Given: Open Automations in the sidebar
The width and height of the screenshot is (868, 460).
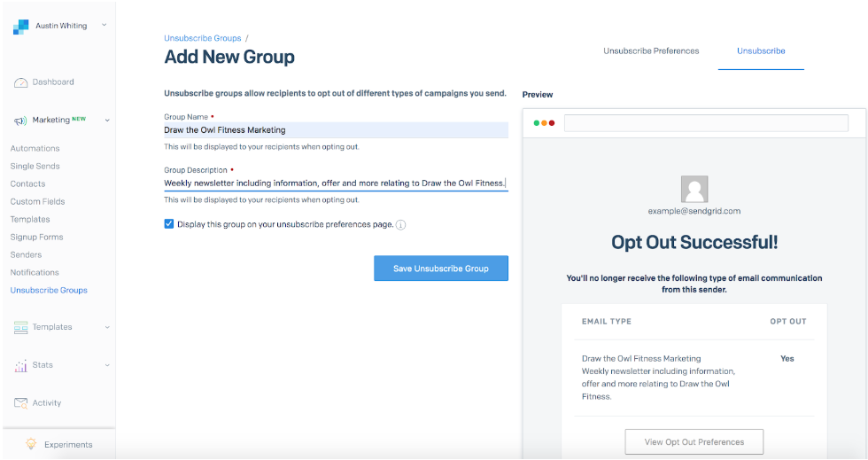Looking at the screenshot, I should click(35, 149).
